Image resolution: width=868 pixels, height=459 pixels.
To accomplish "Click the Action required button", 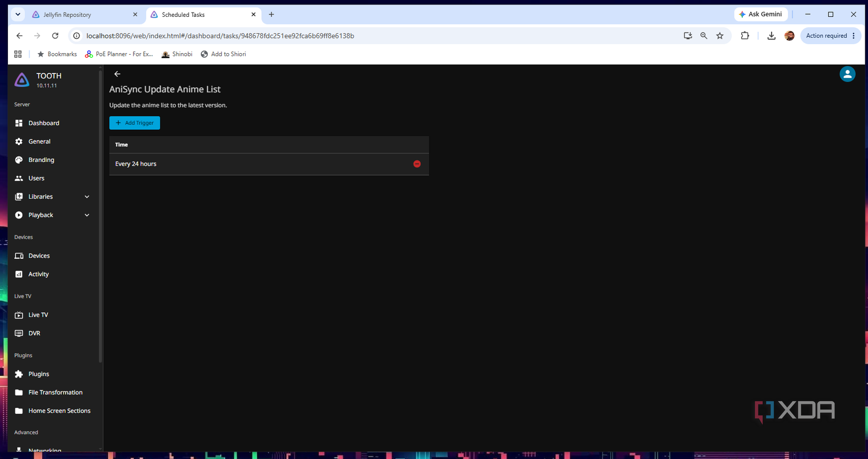I will [x=831, y=36].
